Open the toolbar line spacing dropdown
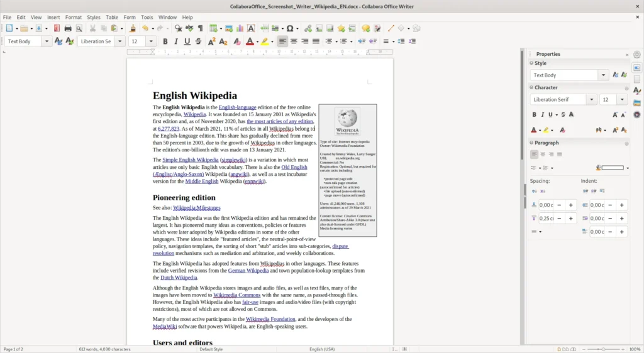 393,41
